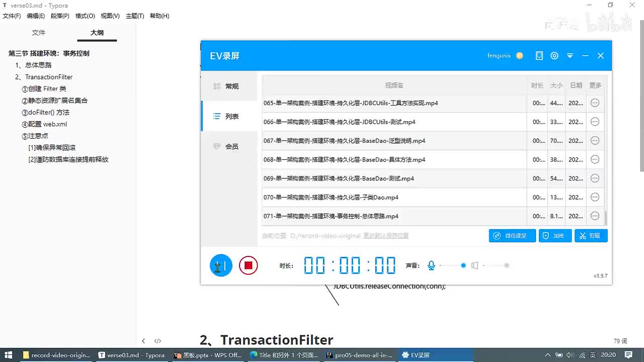Open the D:/record-video-original path link

(x=326, y=235)
